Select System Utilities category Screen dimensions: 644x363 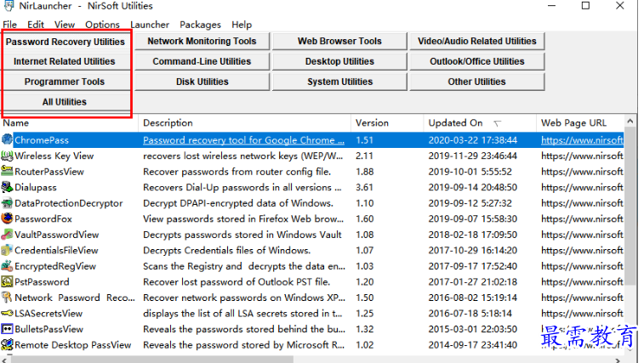339,82
